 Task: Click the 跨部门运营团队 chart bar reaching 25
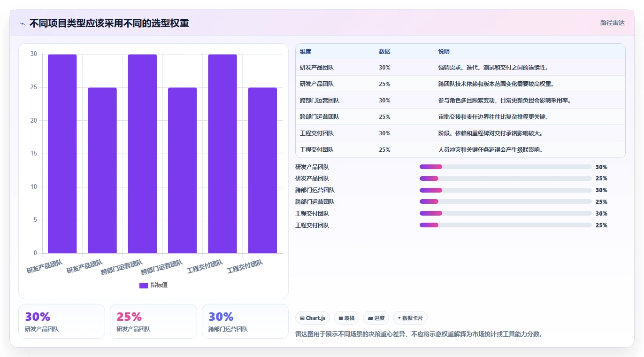click(x=183, y=171)
